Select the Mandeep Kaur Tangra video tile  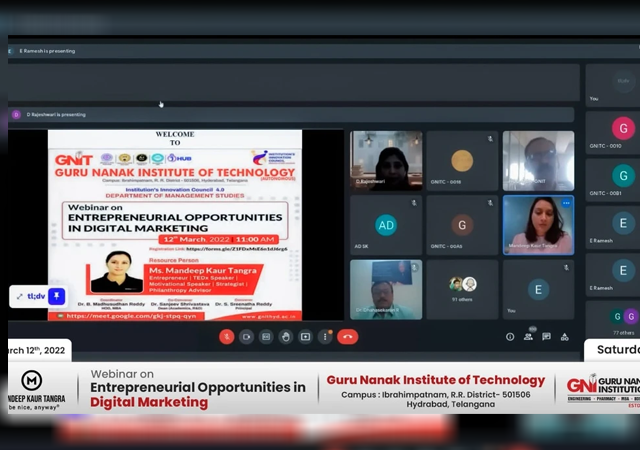coord(538,225)
